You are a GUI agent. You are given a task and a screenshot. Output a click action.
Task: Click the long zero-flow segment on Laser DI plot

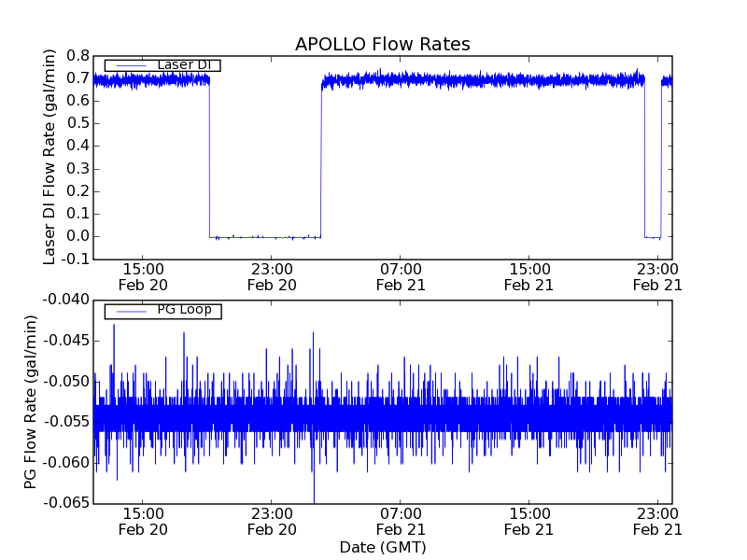coord(265,237)
